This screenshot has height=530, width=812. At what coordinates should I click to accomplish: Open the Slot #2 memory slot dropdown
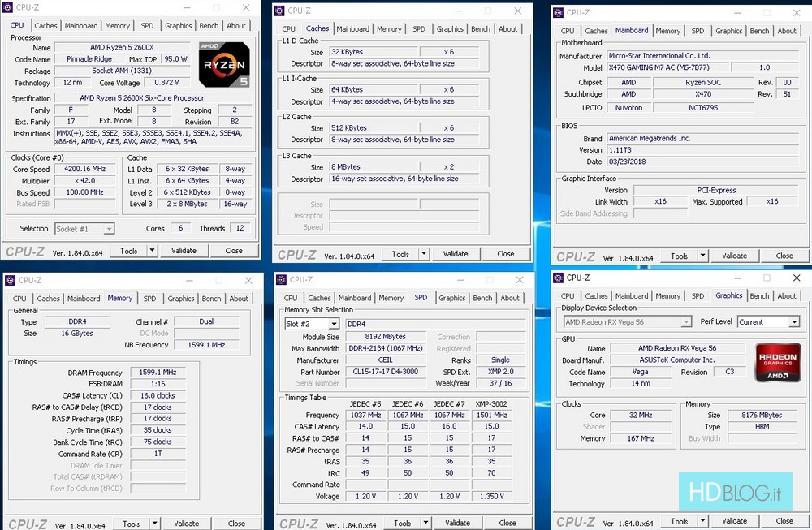pos(335,324)
